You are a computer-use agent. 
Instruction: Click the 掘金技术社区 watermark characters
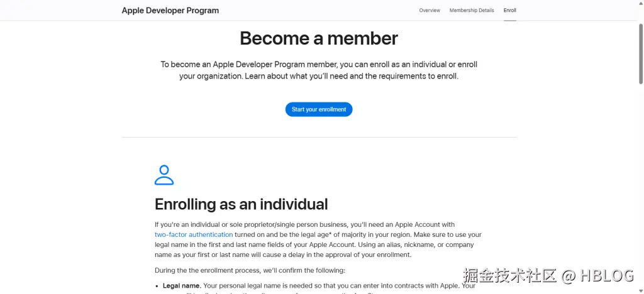510,276
